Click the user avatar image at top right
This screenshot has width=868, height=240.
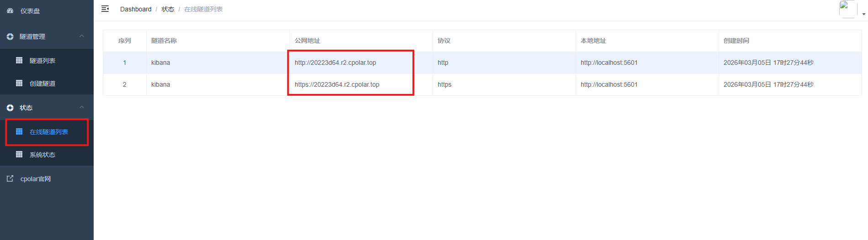(847, 9)
